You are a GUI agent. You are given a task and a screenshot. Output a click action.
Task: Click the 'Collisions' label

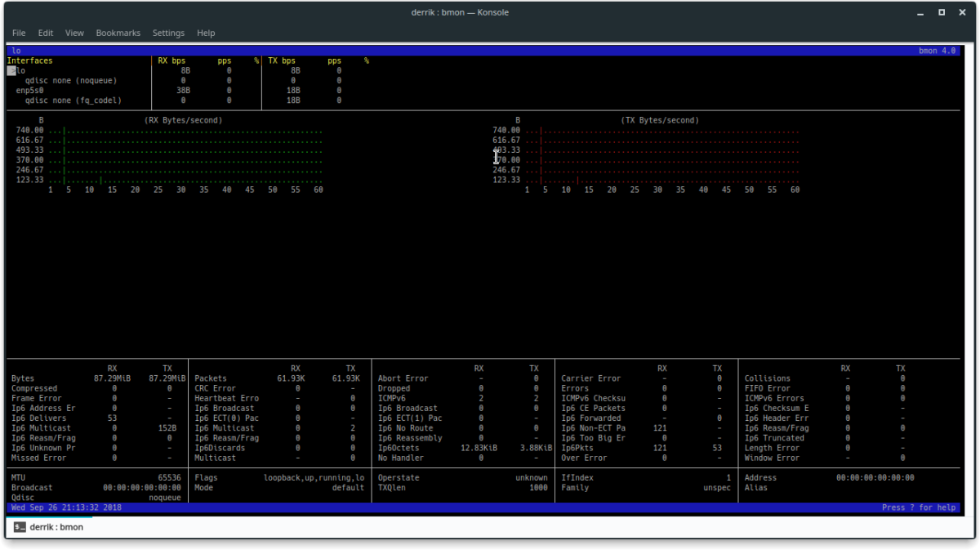tap(768, 378)
